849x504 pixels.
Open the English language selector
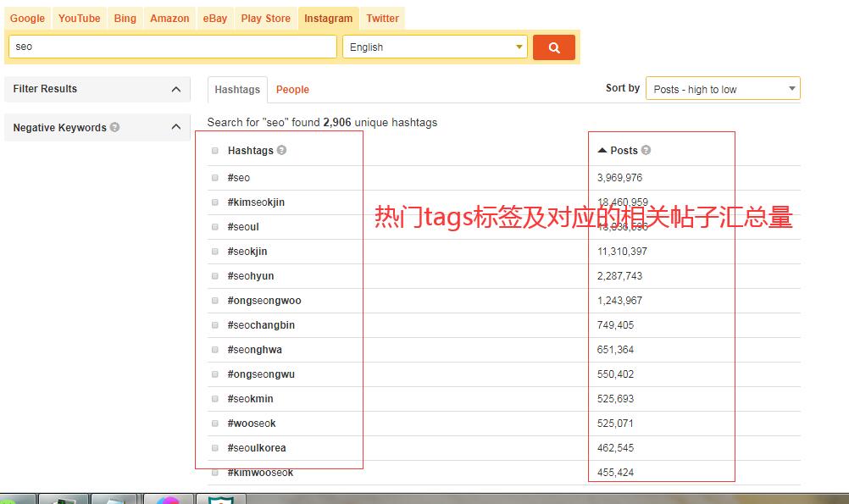coord(435,47)
